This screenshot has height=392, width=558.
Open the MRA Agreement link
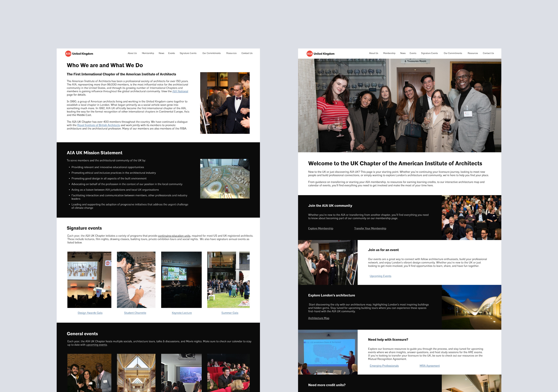[429, 366]
